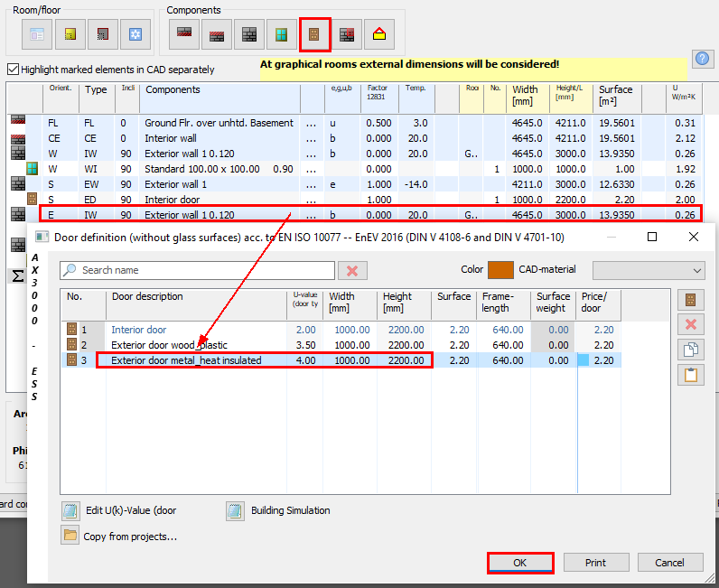Maximize the Door definition dialog
719x588 pixels.
[x=652, y=237]
